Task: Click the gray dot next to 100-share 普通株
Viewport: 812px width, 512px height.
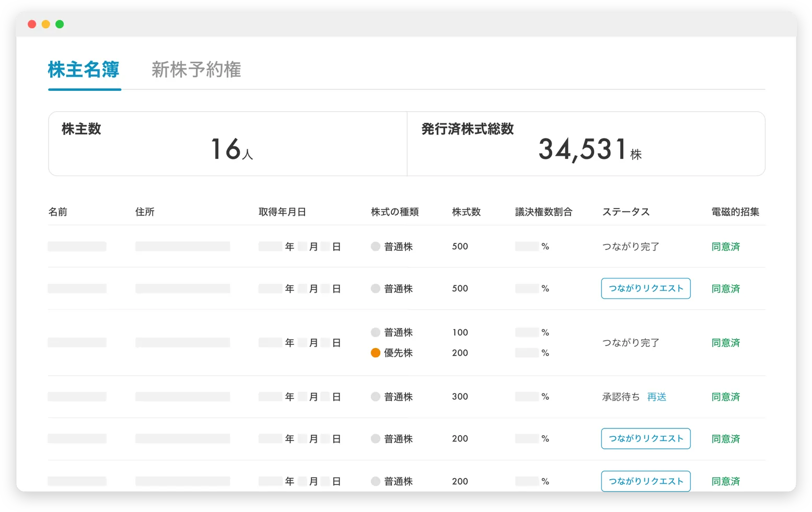Action: (x=375, y=332)
